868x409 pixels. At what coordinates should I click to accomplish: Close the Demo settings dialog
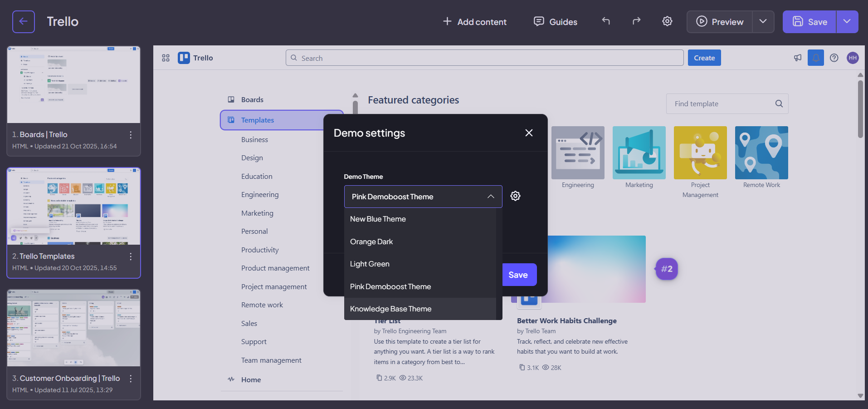click(x=529, y=133)
